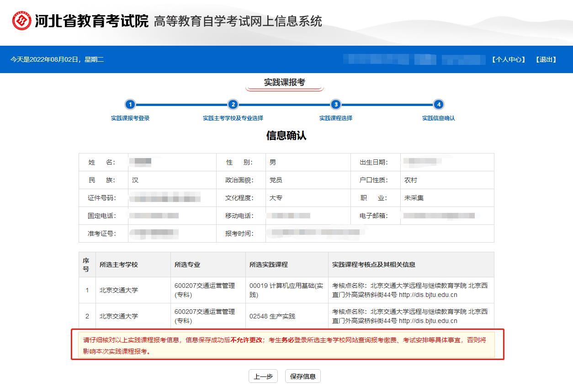Click the 实践课报考 page heading
The width and height of the screenshot is (573, 392).
(x=284, y=83)
